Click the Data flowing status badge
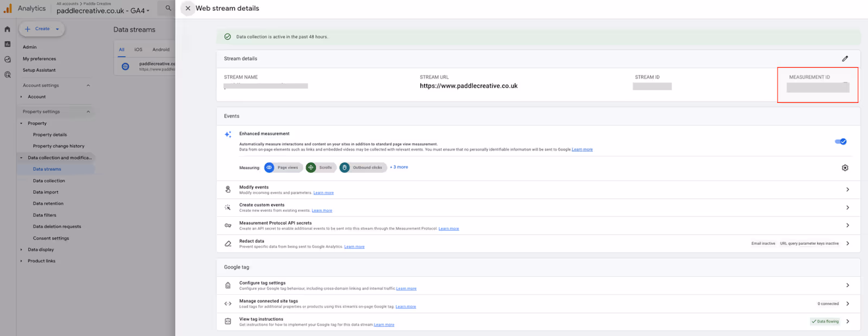The height and width of the screenshot is (336, 868). click(825, 321)
